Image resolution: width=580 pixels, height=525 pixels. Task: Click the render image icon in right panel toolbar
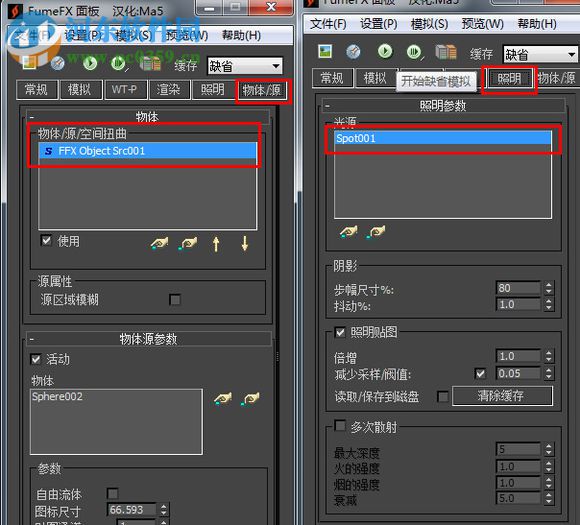(x=325, y=52)
